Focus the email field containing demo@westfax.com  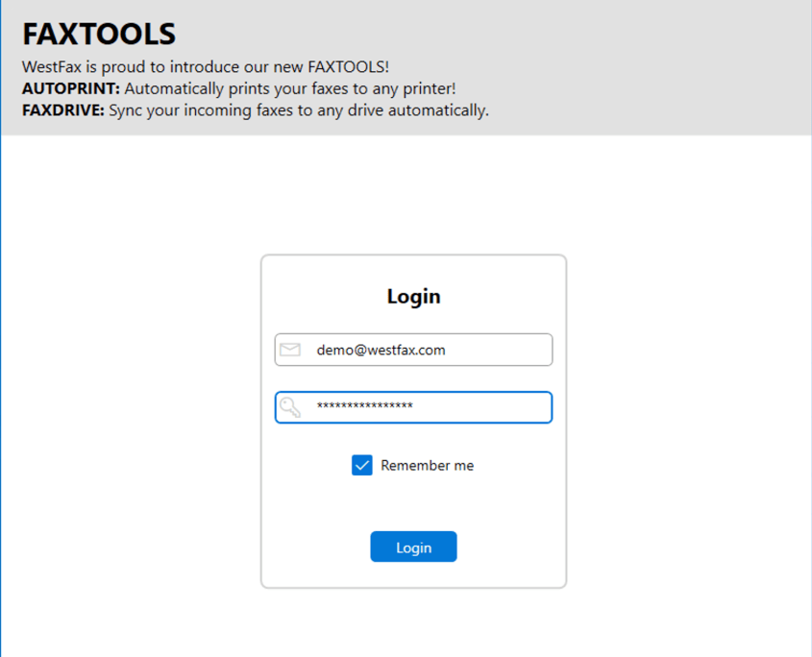413,350
